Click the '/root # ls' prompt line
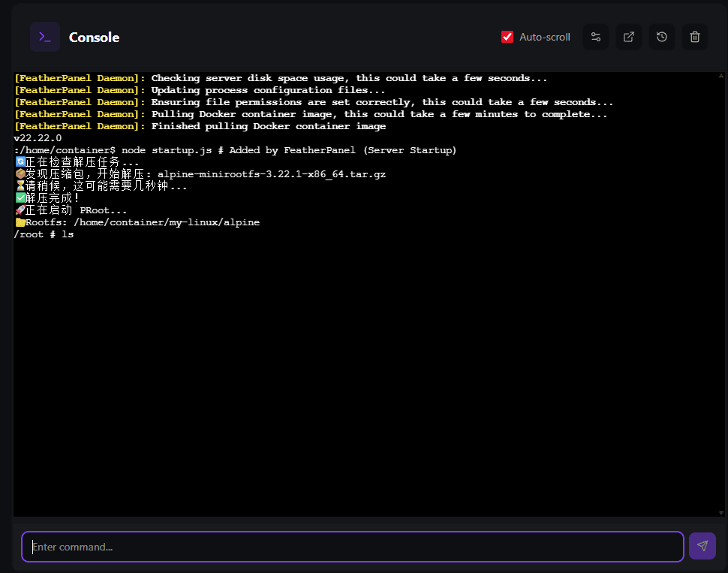The height and width of the screenshot is (573, 728). point(44,234)
